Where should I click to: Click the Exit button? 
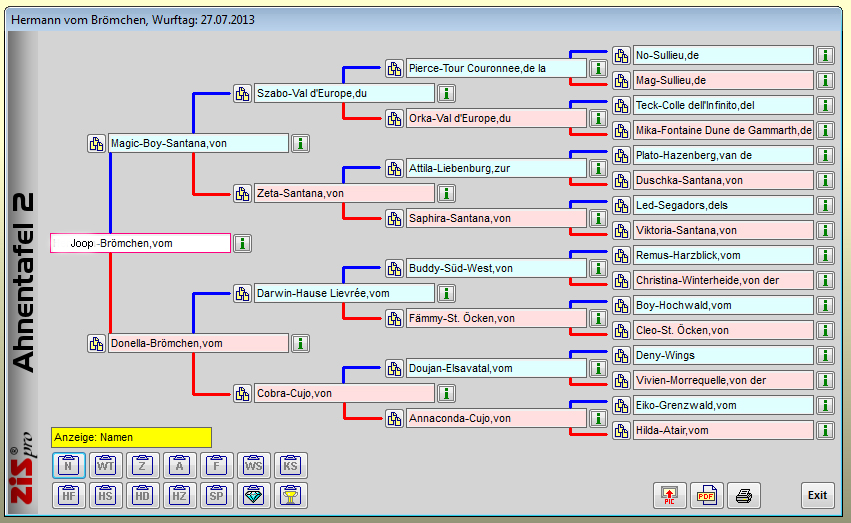point(817,495)
